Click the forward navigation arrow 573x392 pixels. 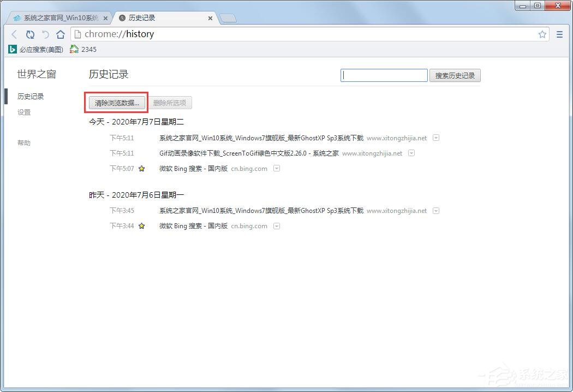click(x=46, y=34)
